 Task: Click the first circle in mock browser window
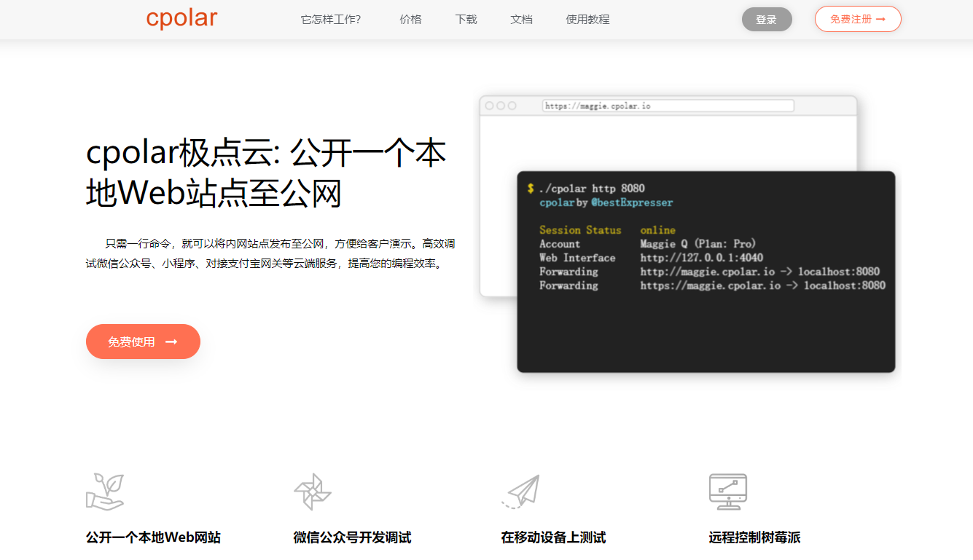coord(490,106)
